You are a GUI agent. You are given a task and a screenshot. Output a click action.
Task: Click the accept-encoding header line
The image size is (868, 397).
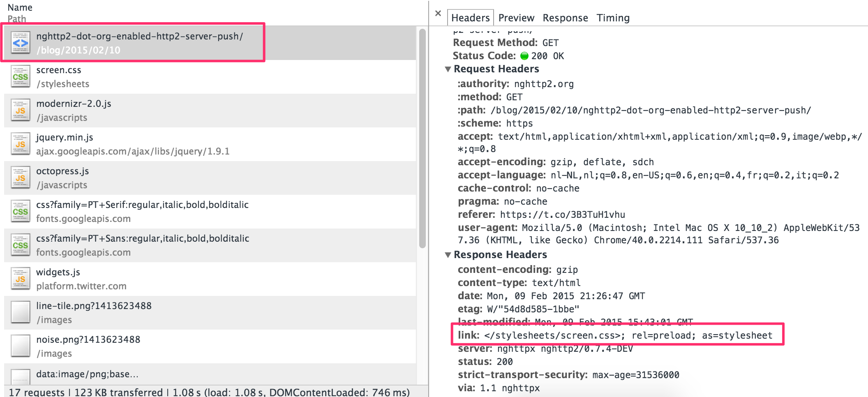(x=556, y=162)
